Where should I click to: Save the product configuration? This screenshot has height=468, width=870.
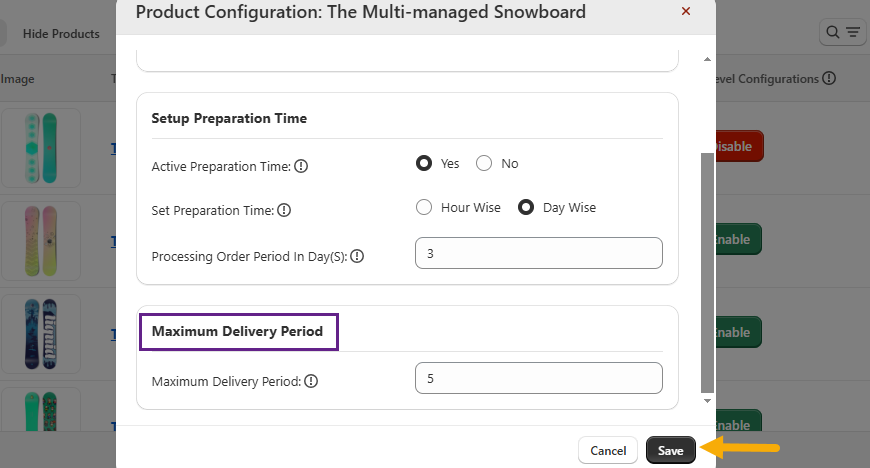pyautogui.click(x=670, y=451)
